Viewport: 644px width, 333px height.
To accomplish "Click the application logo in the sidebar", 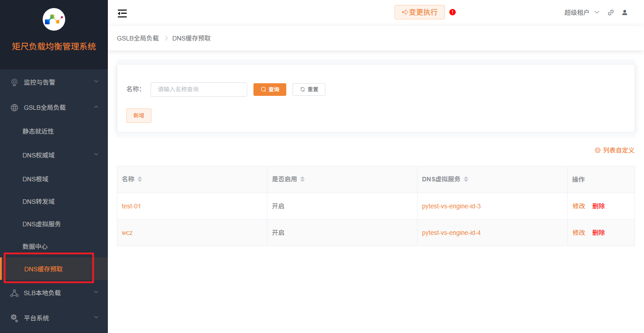I will (x=54, y=19).
